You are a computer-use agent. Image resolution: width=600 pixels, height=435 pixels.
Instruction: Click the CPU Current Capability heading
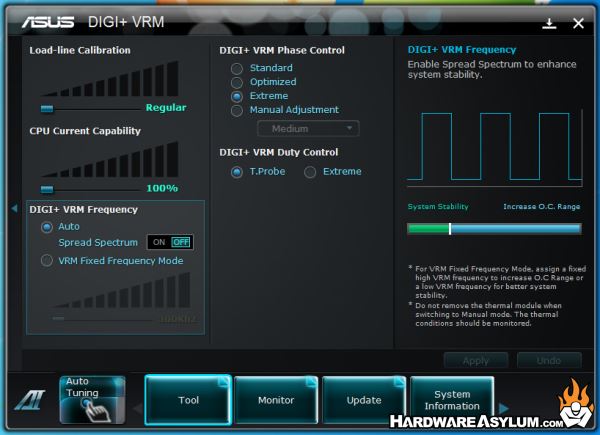[x=85, y=131]
